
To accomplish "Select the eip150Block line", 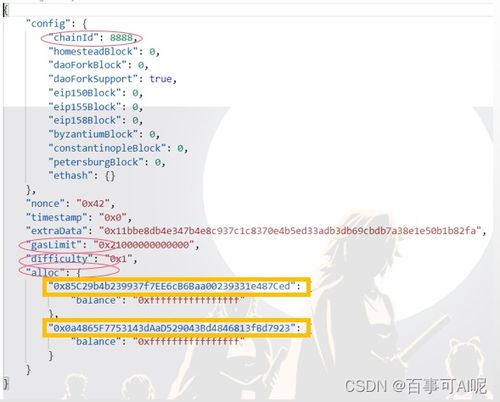I will [96, 93].
